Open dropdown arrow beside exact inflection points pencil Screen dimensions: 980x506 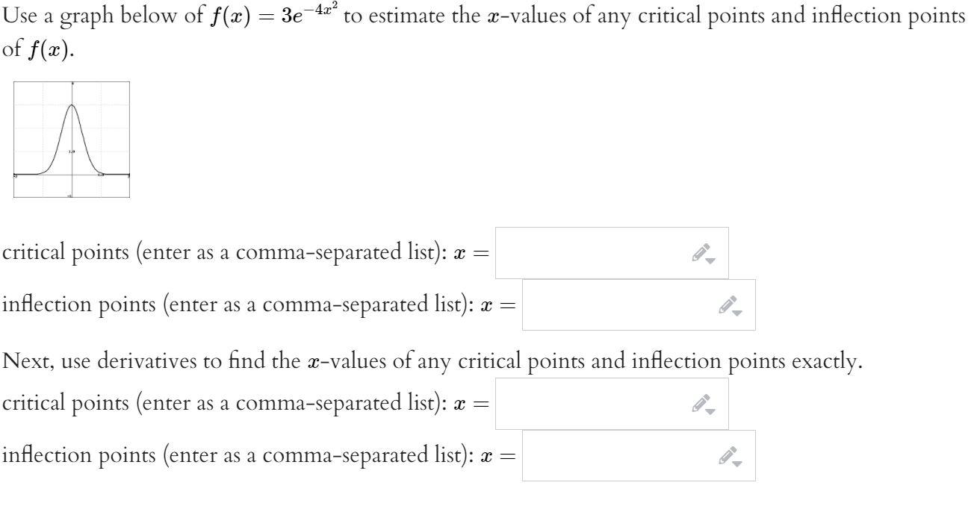click(x=738, y=463)
